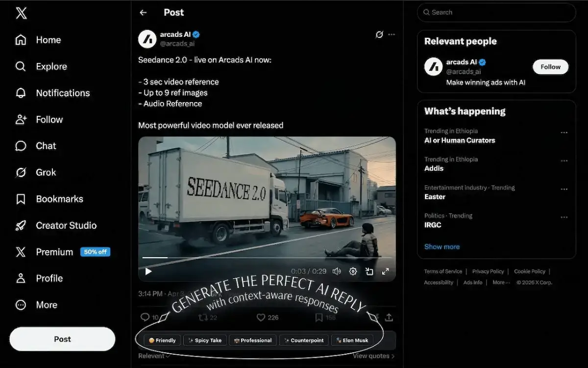Seek on the video progress bar

[267, 258]
